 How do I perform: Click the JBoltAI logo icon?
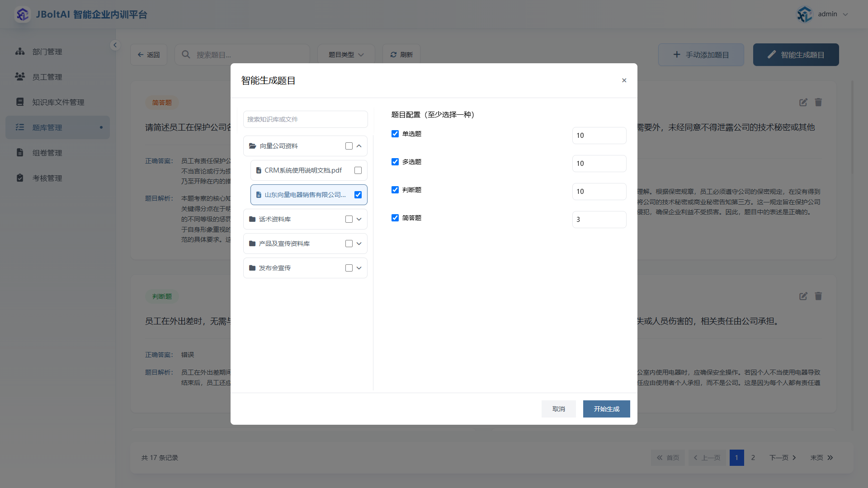22,14
